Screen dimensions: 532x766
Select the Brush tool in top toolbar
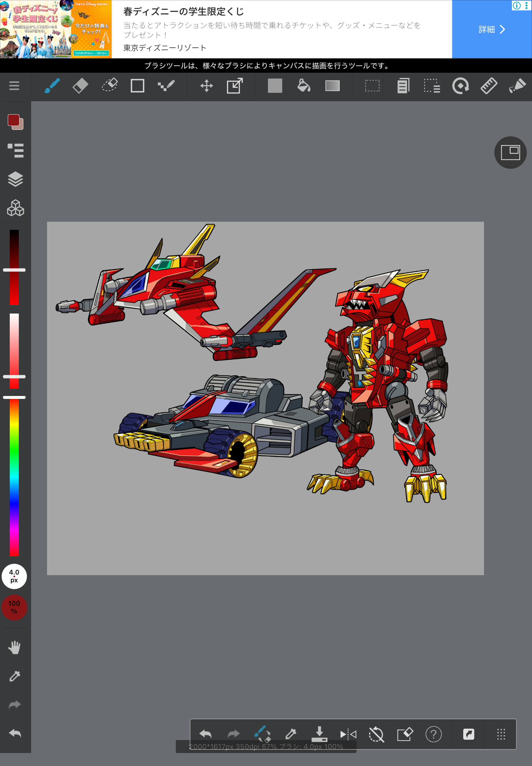point(52,86)
